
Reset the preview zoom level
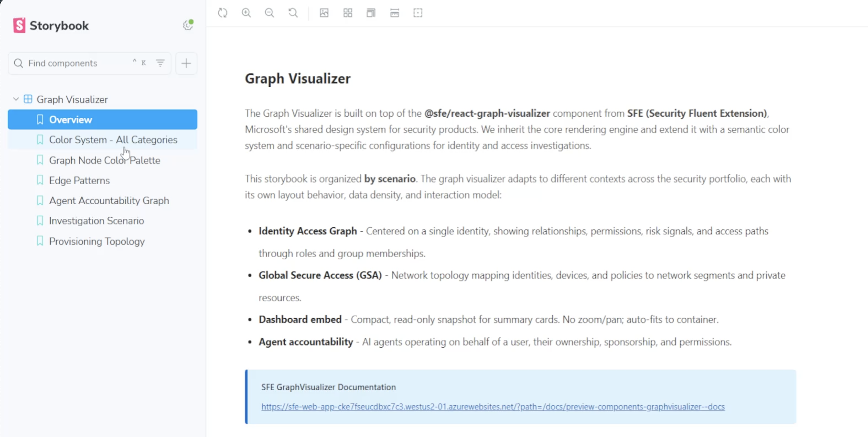293,13
